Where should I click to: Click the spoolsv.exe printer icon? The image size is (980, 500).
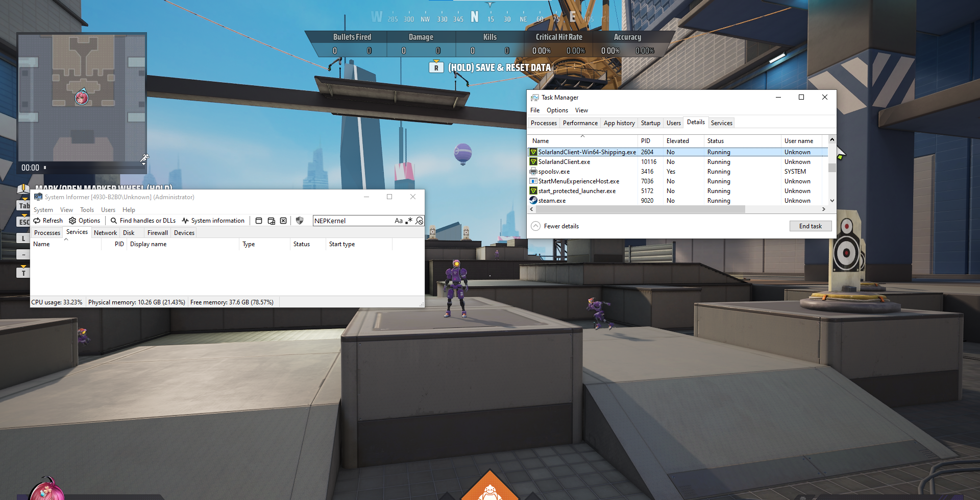(533, 172)
